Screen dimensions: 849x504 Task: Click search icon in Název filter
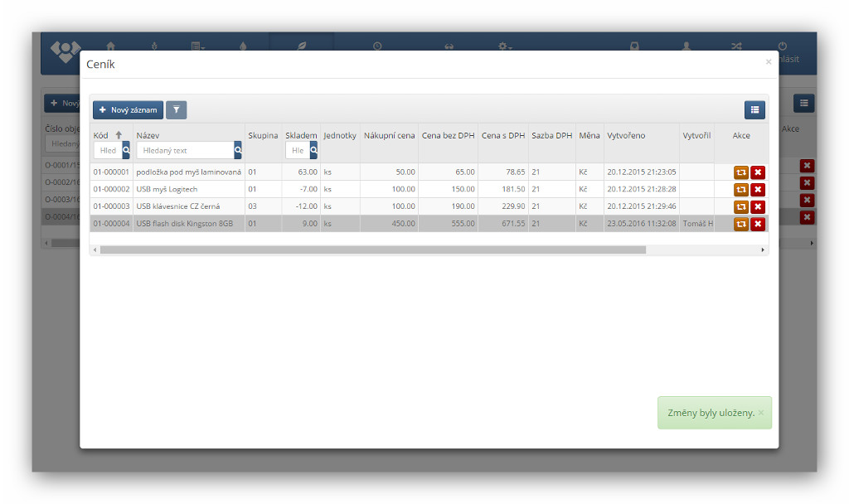click(x=238, y=150)
